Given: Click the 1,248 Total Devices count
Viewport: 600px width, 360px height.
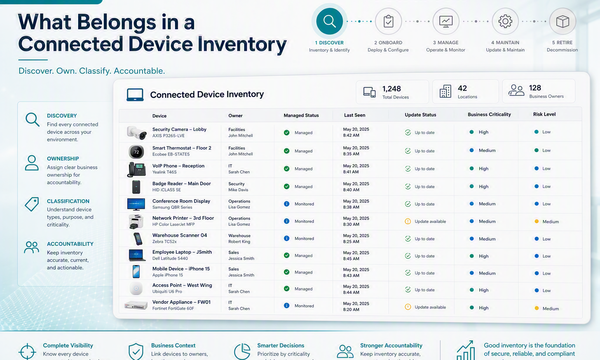Looking at the screenshot, I should tap(391, 89).
